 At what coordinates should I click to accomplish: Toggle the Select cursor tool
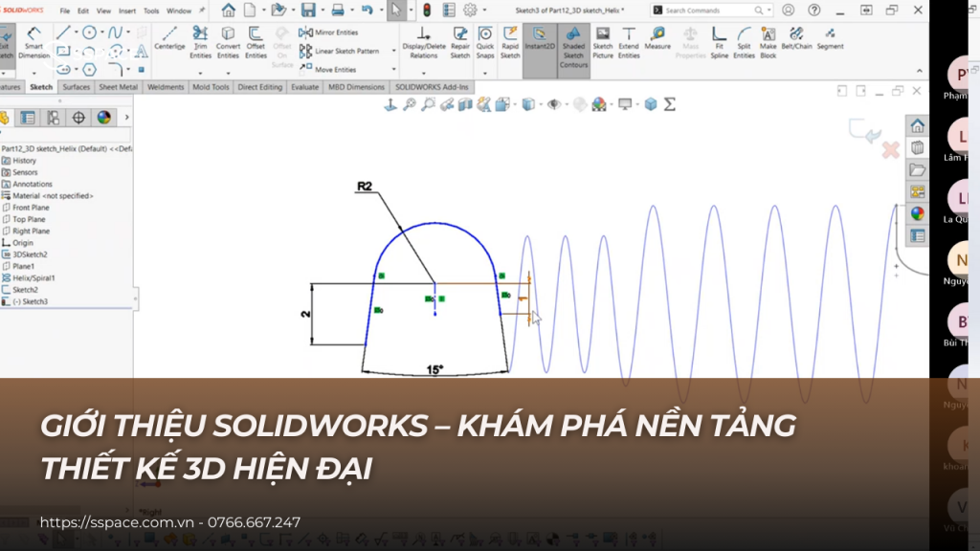click(396, 10)
